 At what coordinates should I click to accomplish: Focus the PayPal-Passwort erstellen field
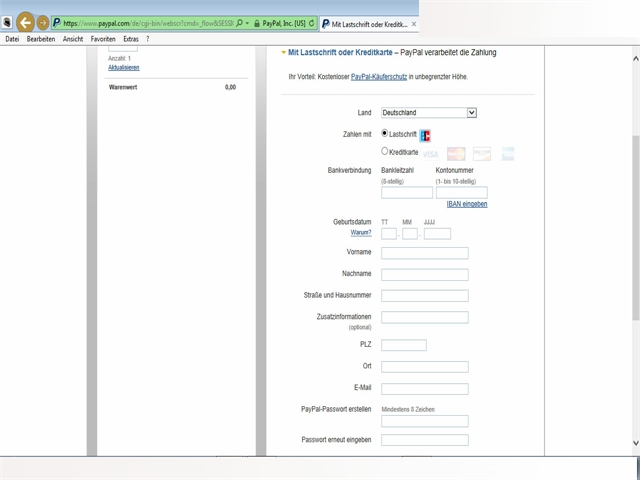point(424,421)
